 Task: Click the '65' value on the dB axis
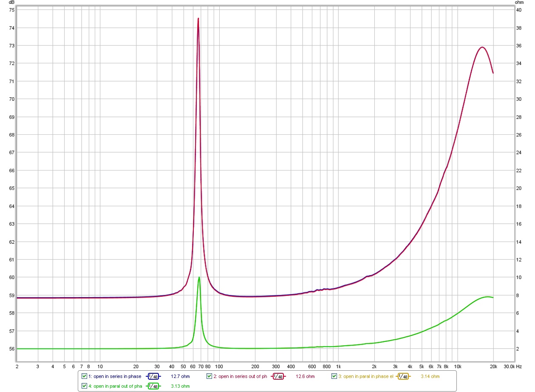[x=11, y=188]
